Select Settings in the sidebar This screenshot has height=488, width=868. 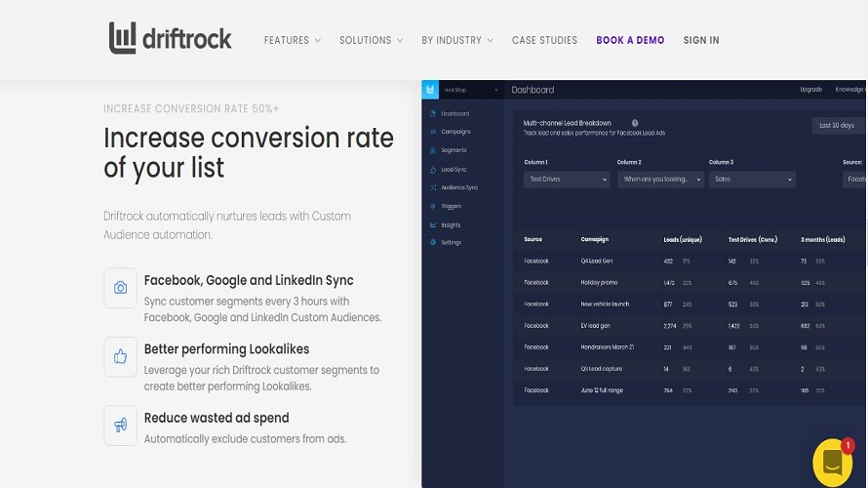click(x=452, y=242)
